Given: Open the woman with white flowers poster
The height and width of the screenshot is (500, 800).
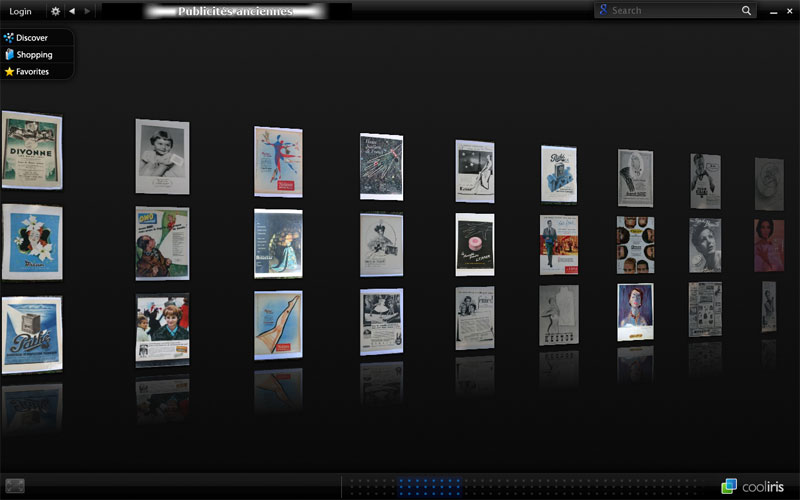Looking at the screenshot, I should click(x=32, y=242).
